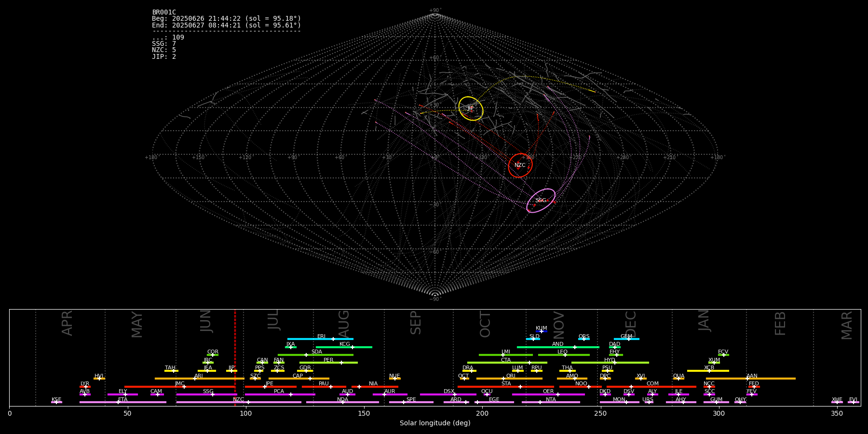Click the sporadic count '...: 109'
The height and width of the screenshot is (434, 868).
(x=168, y=38)
